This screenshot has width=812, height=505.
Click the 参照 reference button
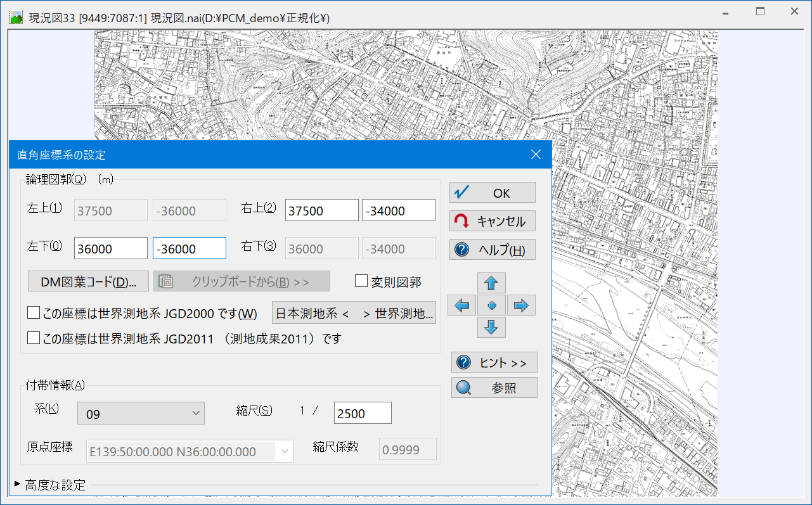pos(494,388)
